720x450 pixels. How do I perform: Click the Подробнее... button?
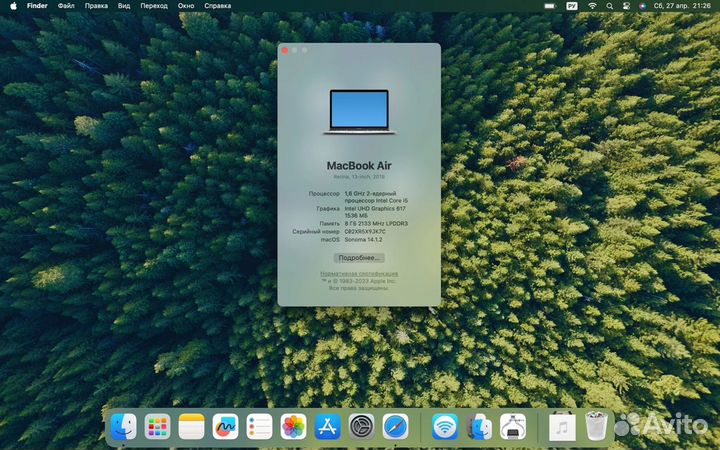(x=359, y=258)
